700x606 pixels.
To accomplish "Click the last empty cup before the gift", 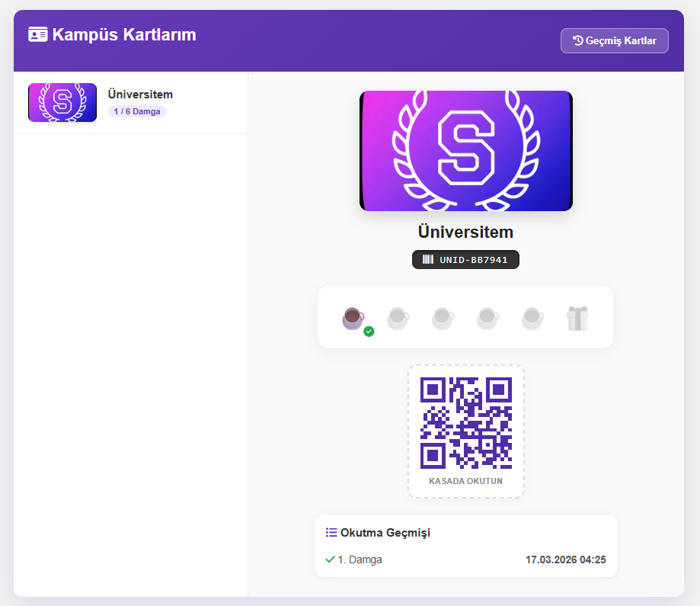I will 532,318.
